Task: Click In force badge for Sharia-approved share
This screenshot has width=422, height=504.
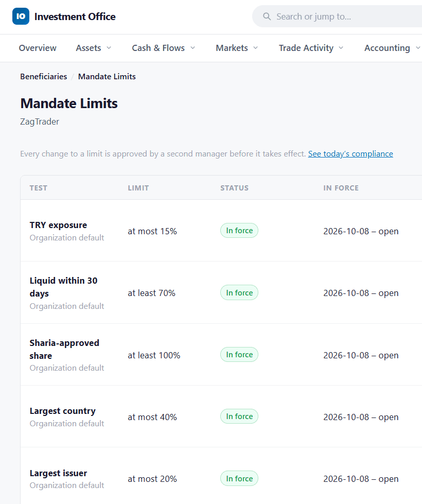Action: coord(239,355)
